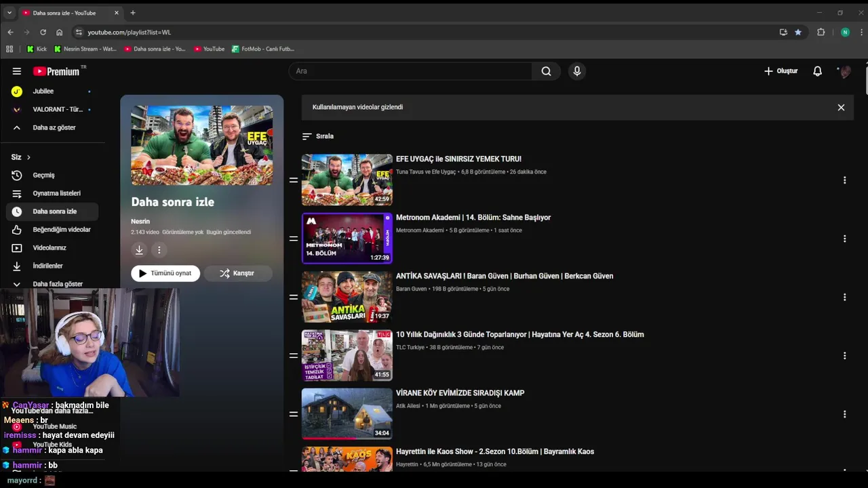Open 10 Yıllık Dağınıklık video title
This screenshot has height=488, width=868.
520,335
